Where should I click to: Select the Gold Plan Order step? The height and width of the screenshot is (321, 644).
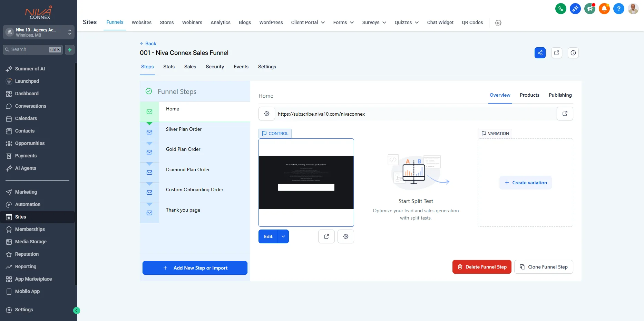coord(195,152)
